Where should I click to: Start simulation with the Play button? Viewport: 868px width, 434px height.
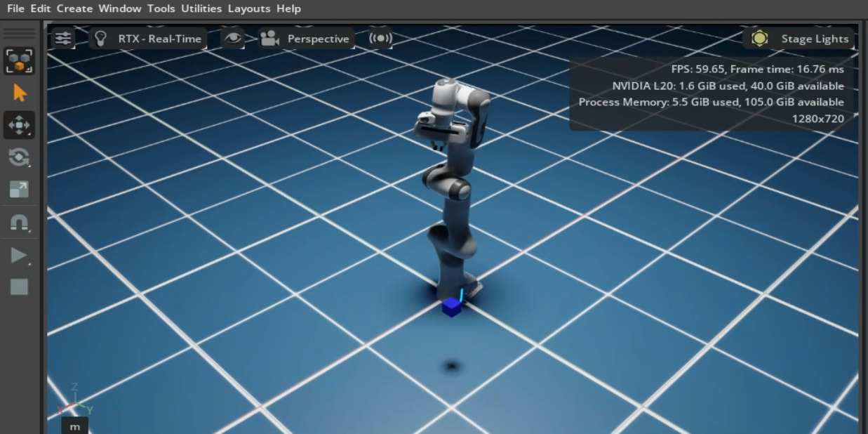pos(19,256)
